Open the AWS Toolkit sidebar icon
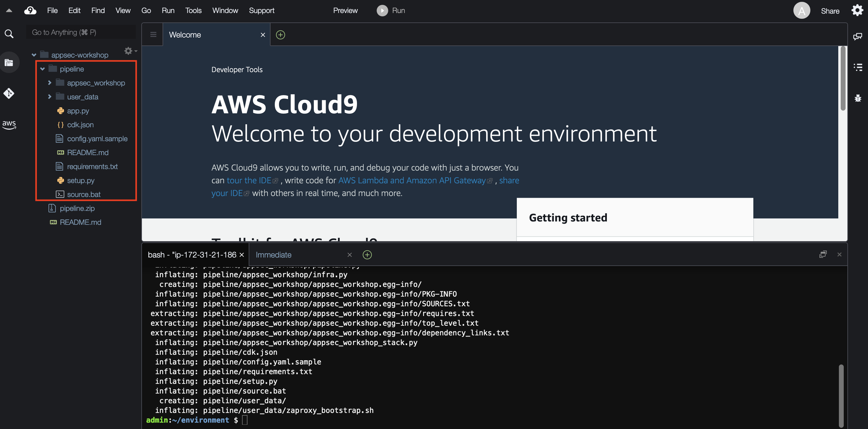Viewport: 868px width, 429px height. [x=9, y=124]
